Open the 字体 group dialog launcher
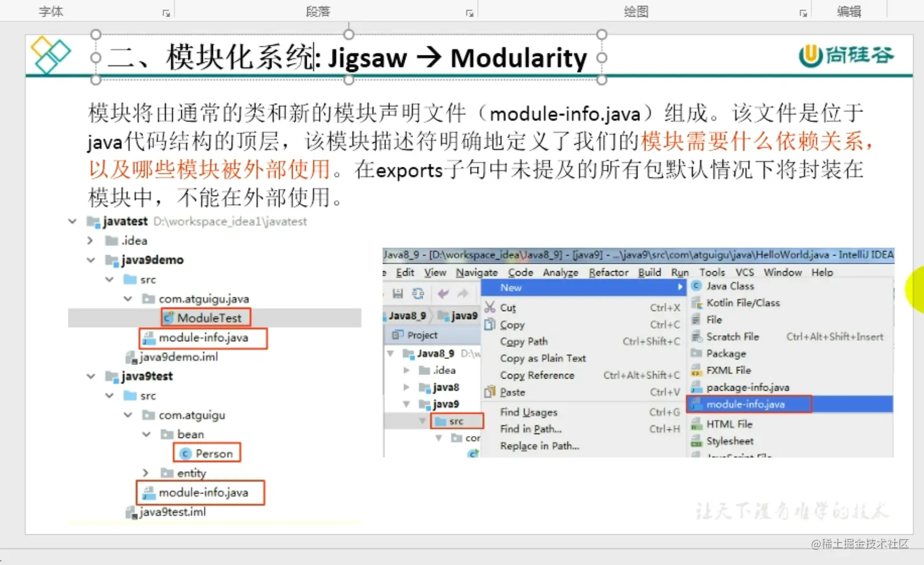This screenshot has width=924, height=565. [x=166, y=13]
